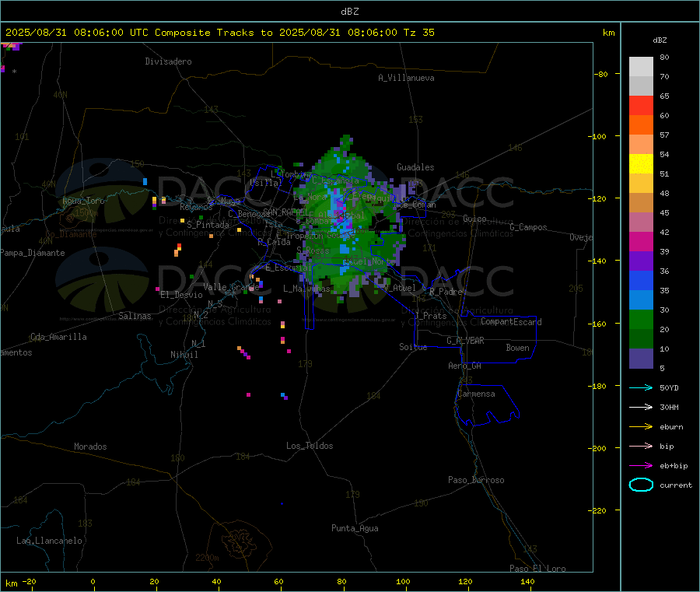The height and width of the screenshot is (592, 700).
Task: Click the 'CompartEscard' place label
Action: (x=512, y=322)
